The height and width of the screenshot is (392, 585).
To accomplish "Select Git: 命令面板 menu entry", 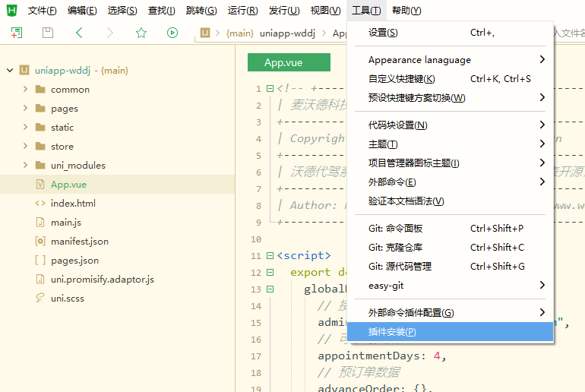I will click(x=451, y=228).
